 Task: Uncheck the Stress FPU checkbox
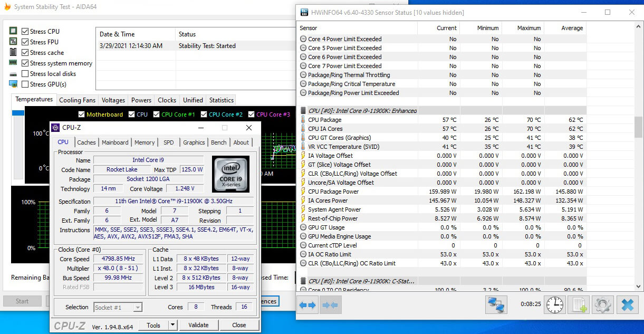tap(25, 42)
